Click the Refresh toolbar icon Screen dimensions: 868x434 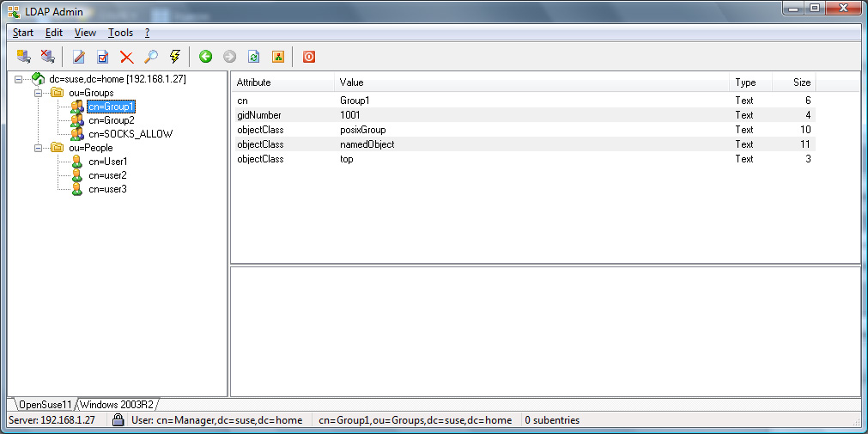click(253, 57)
